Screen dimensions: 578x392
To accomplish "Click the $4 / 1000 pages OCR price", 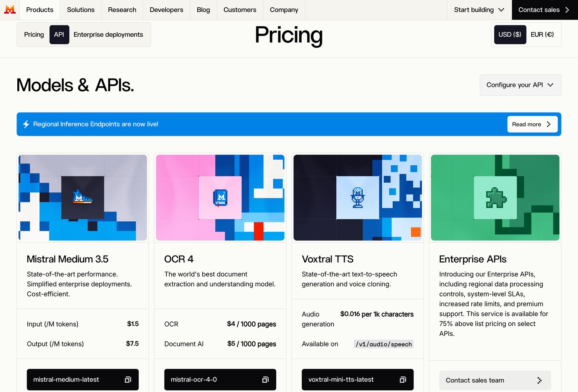I will click(252, 324).
